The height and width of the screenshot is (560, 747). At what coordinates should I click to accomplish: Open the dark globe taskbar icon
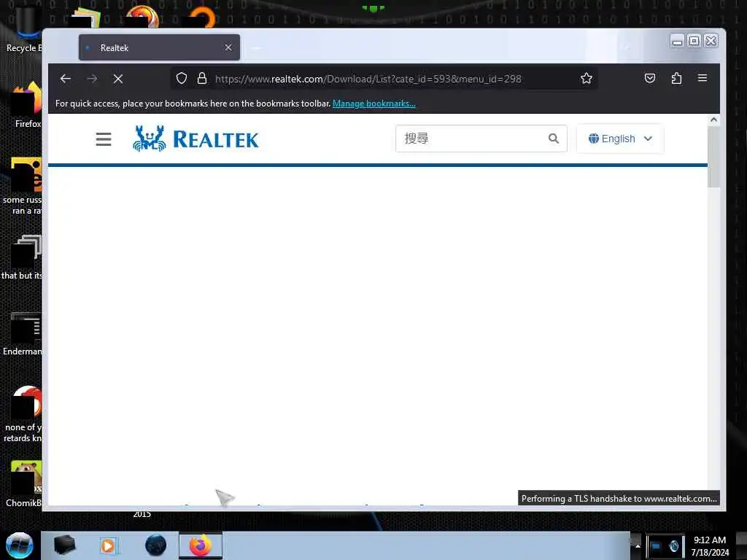[x=156, y=545]
